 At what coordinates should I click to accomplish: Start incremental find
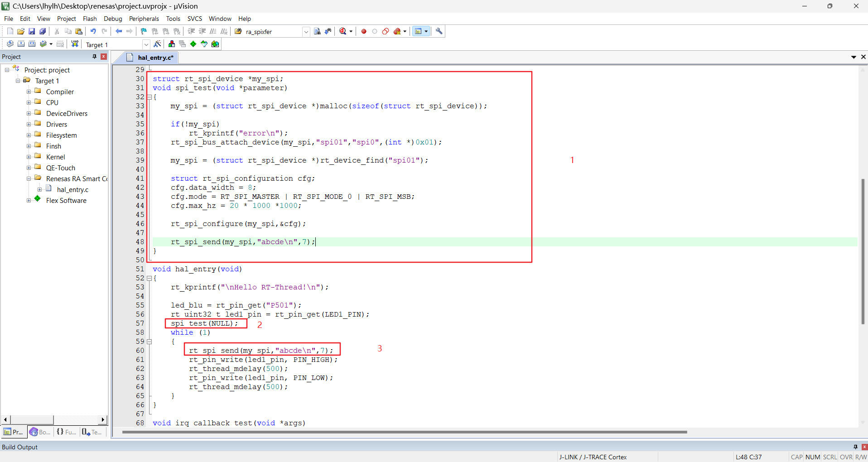point(328,31)
